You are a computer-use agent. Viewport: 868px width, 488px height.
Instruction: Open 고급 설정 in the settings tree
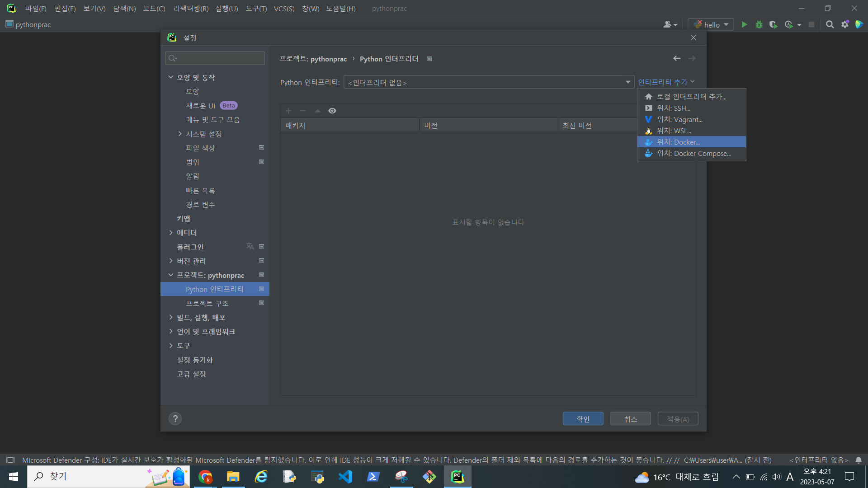(215, 374)
